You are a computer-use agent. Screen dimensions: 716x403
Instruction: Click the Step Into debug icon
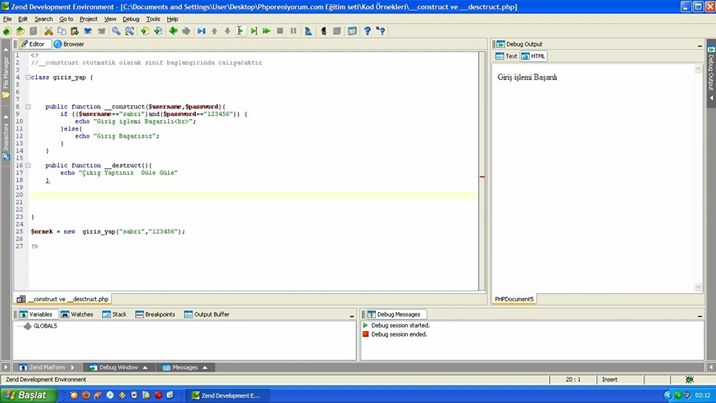(x=240, y=31)
